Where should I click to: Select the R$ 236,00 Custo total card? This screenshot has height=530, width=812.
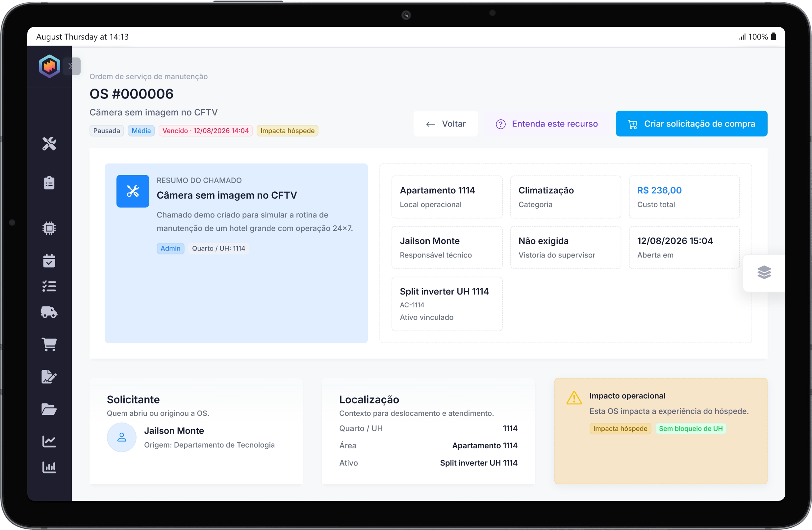point(684,197)
